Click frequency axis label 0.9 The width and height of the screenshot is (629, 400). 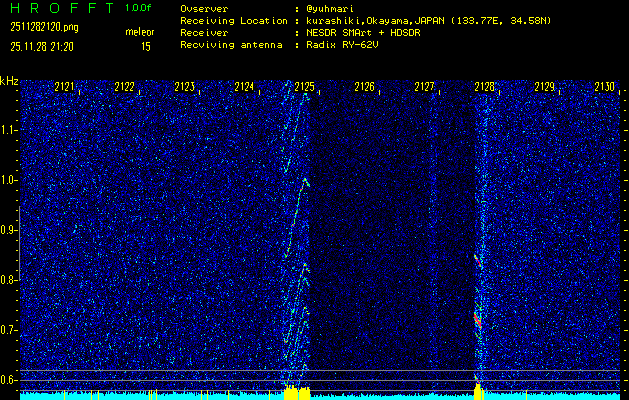(x=9, y=230)
